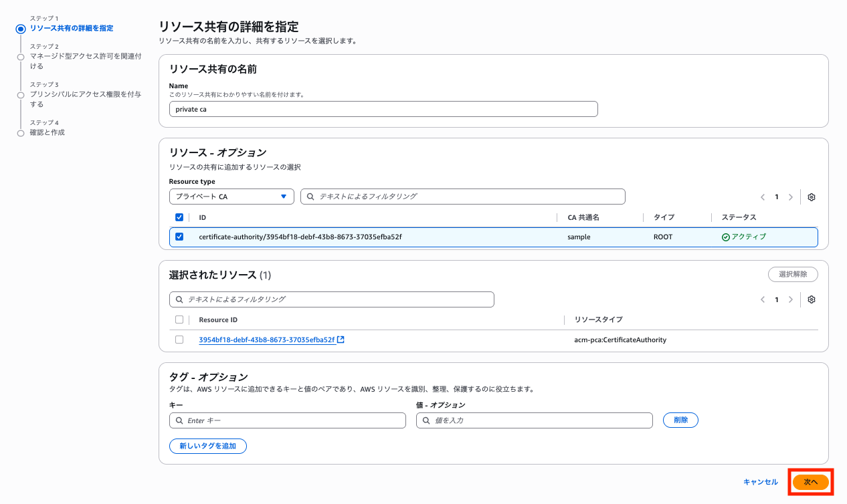Go to step マネージド型アクセス許可を関連付ける
Image resolution: width=847 pixels, height=504 pixels.
click(86, 61)
